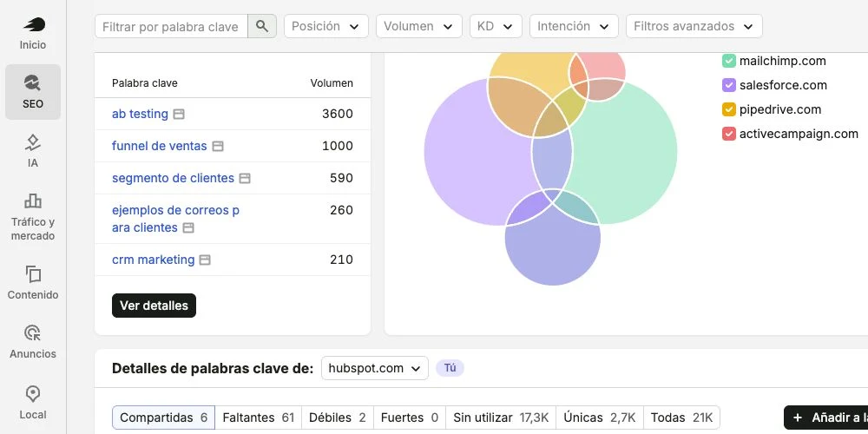The image size is (868, 434).
Task: Click volume value 260
Action: (x=341, y=210)
